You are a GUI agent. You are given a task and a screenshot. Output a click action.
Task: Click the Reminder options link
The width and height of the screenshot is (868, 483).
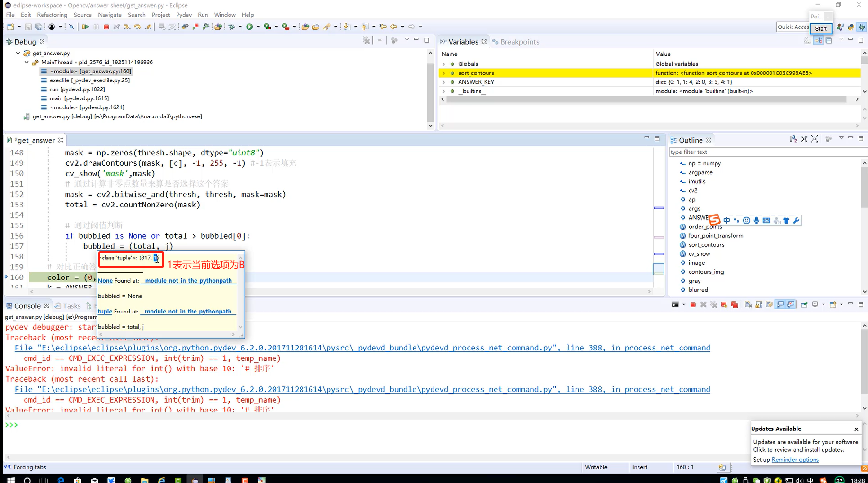795,459
